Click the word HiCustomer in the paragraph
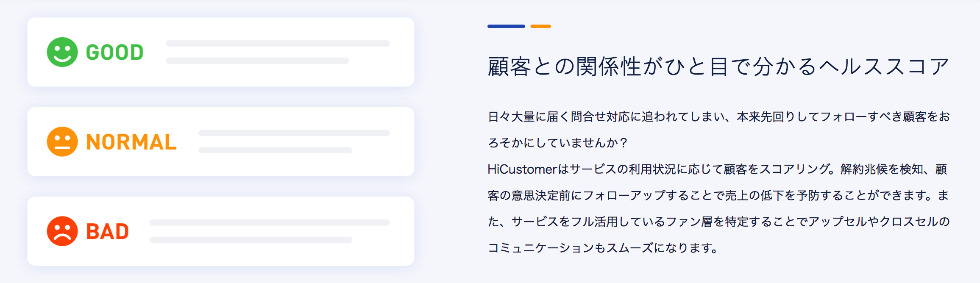Screen dimensions: 980x283 (522, 169)
